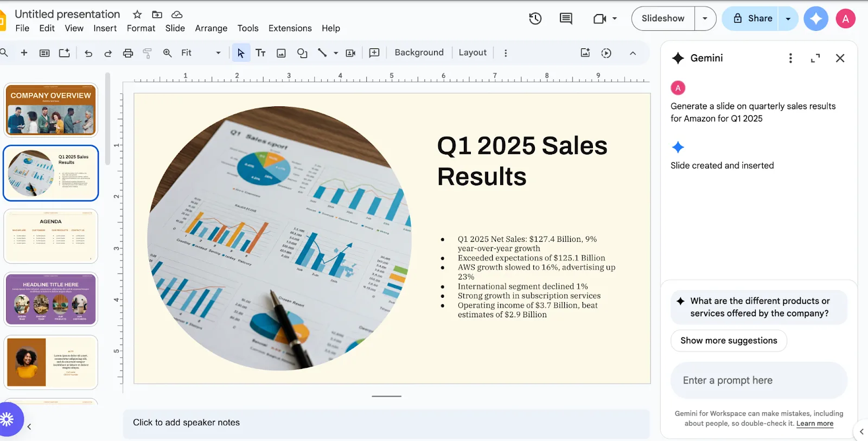Select the paint format tool

(147, 53)
